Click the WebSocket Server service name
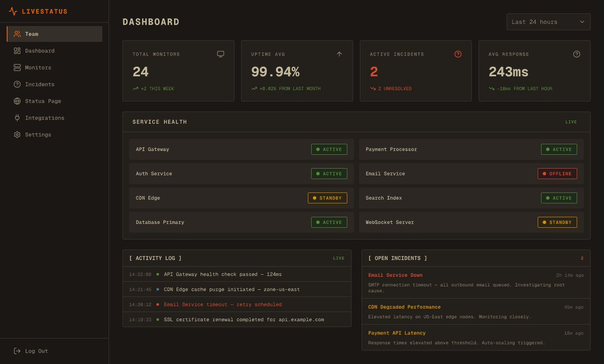604x364 pixels. tap(390, 222)
